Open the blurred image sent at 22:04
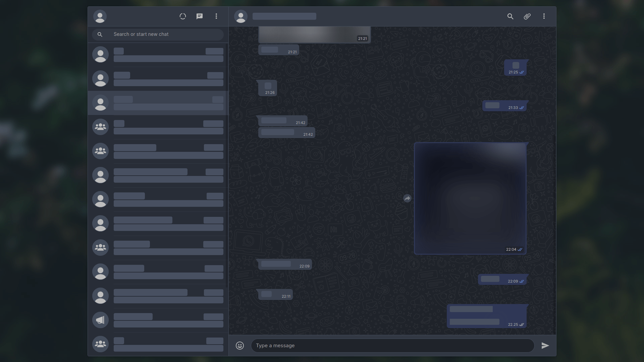Screen dimensions: 644x362 click(x=470, y=198)
